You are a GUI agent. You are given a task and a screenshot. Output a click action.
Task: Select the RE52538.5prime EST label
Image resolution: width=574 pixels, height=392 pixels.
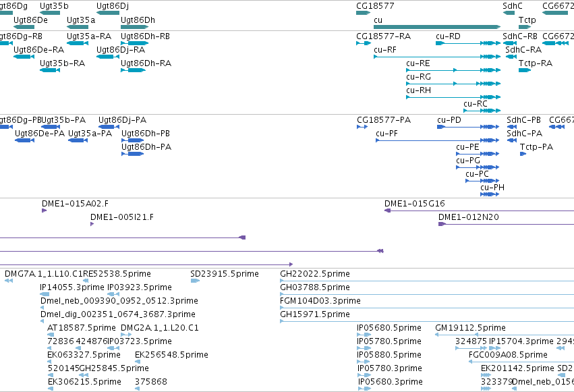[x=117, y=274]
